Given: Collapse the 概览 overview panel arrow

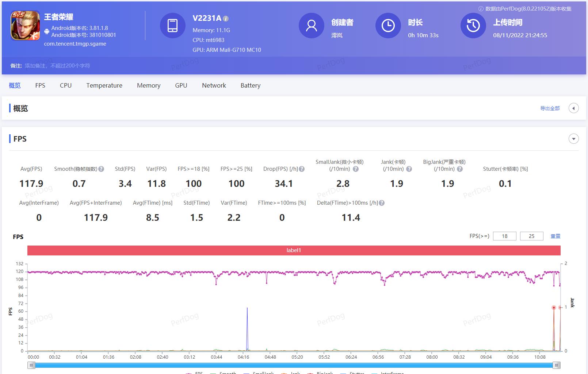Looking at the screenshot, I should click(573, 108).
